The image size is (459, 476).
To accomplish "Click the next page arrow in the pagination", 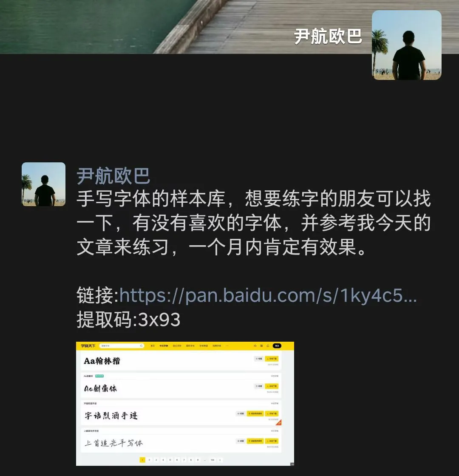I will tap(220, 460).
